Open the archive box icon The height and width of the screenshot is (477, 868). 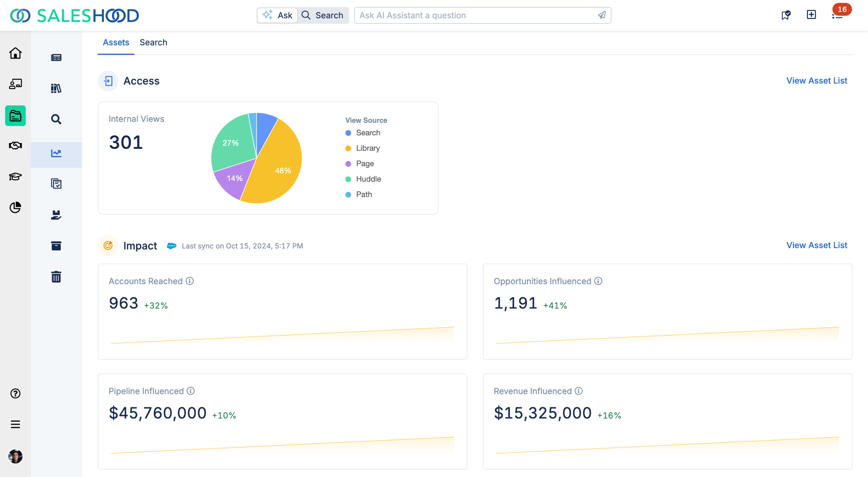56,246
